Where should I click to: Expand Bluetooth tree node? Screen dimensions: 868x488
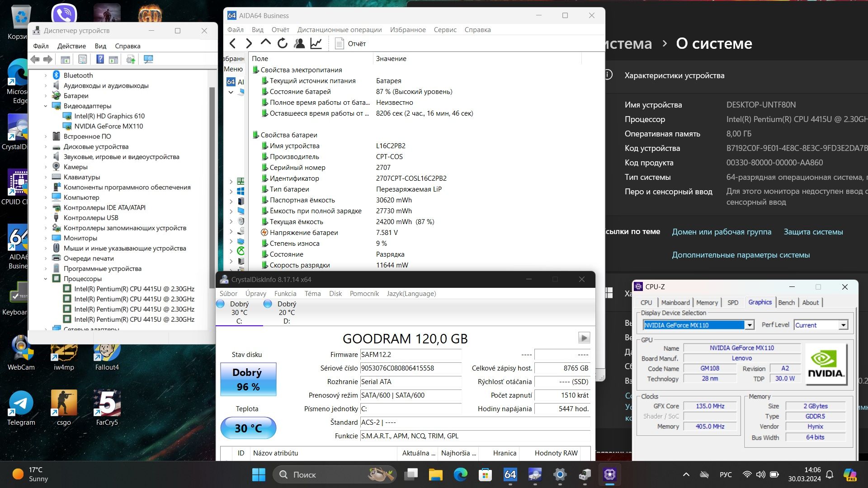click(x=46, y=75)
